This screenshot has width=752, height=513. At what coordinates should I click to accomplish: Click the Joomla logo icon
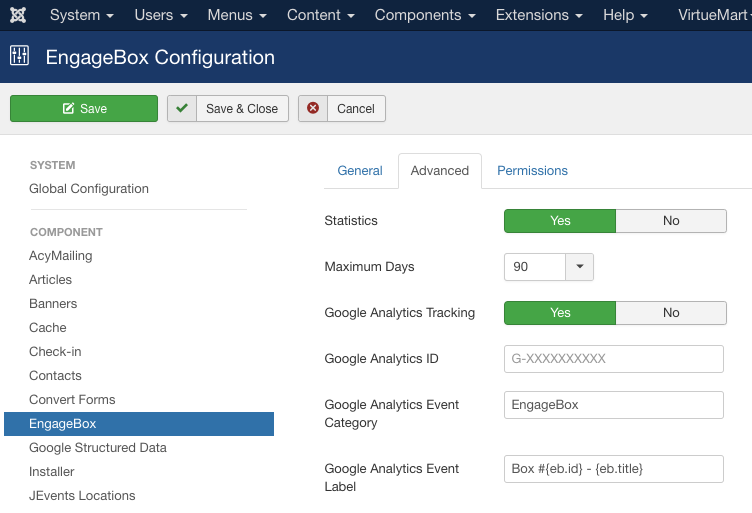coord(18,15)
